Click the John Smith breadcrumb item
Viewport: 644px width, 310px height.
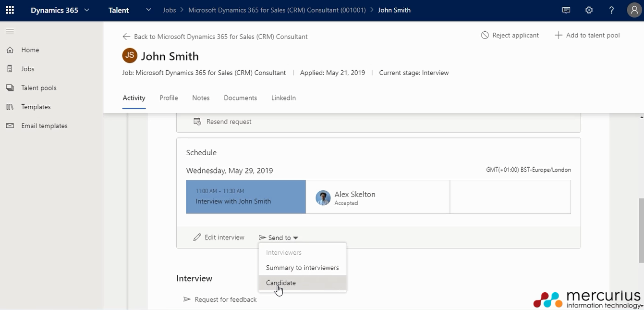click(394, 10)
